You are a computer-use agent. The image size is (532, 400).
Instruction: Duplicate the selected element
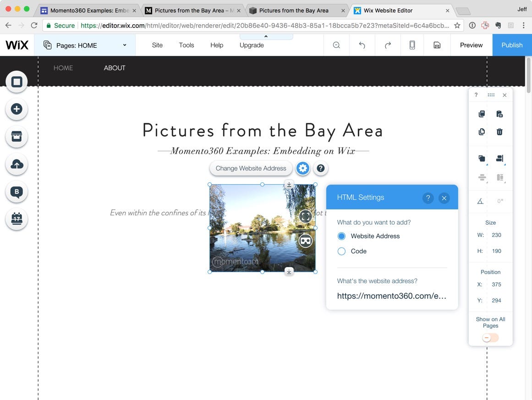point(482,132)
